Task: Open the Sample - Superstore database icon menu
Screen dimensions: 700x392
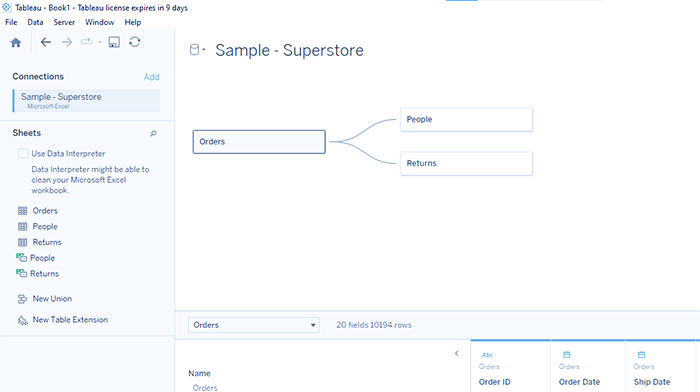Action: (197, 50)
